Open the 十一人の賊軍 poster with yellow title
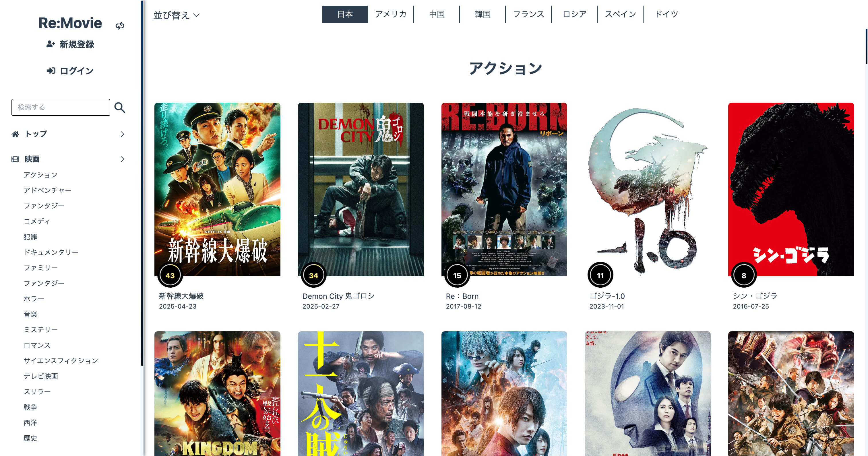The height and width of the screenshot is (456, 868). click(x=361, y=393)
